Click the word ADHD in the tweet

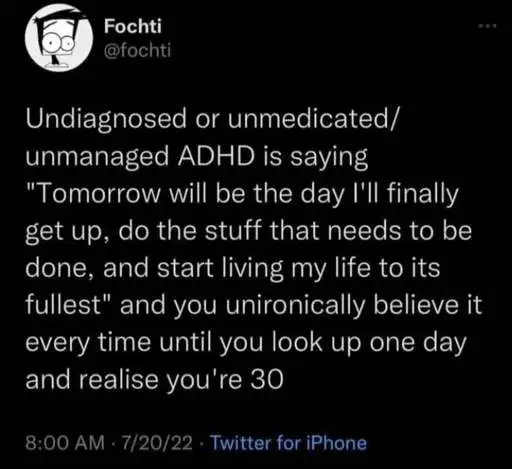[215, 156]
